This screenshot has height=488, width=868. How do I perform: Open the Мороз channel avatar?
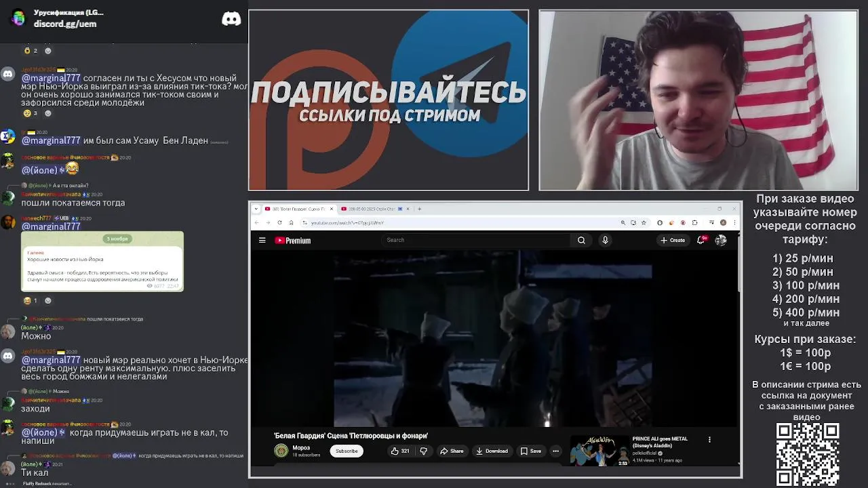(281, 451)
